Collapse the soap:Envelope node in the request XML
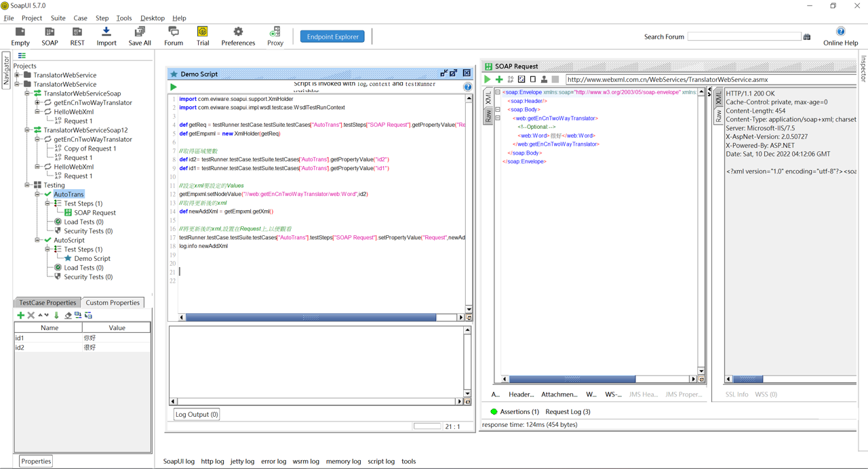The height and width of the screenshot is (469, 868). (497, 92)
